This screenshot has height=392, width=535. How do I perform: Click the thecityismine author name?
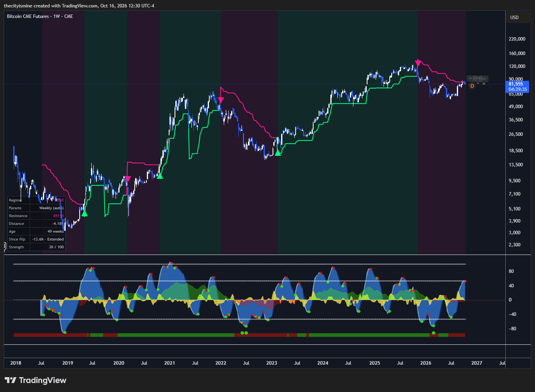coord(18,5)
